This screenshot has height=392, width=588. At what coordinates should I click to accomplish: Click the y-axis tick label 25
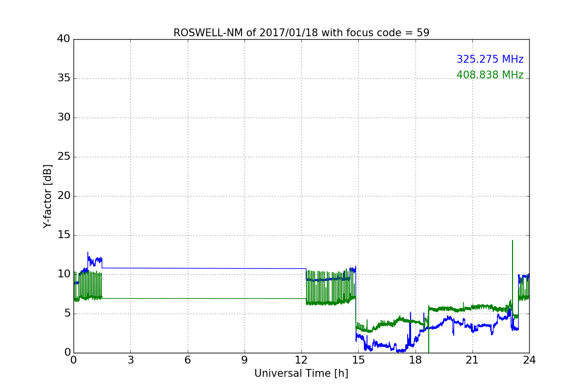pyautogui.click(x=64, y=157)
